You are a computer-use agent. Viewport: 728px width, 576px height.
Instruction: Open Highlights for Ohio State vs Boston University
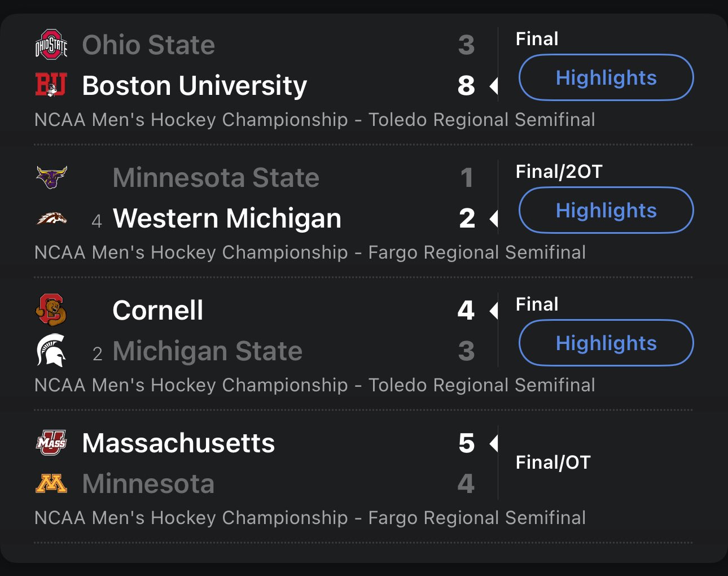click(606, 77)
